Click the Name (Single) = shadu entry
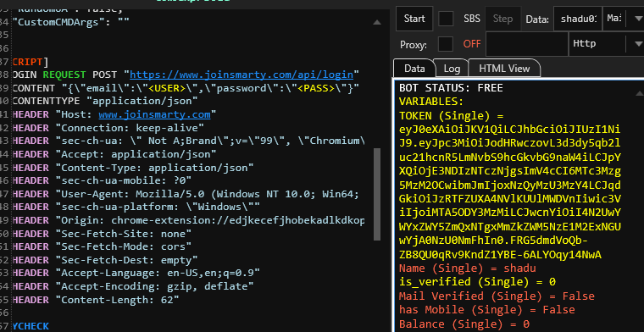Image resolution: width=644 pixels, height=332 pixels. [468, 268]
